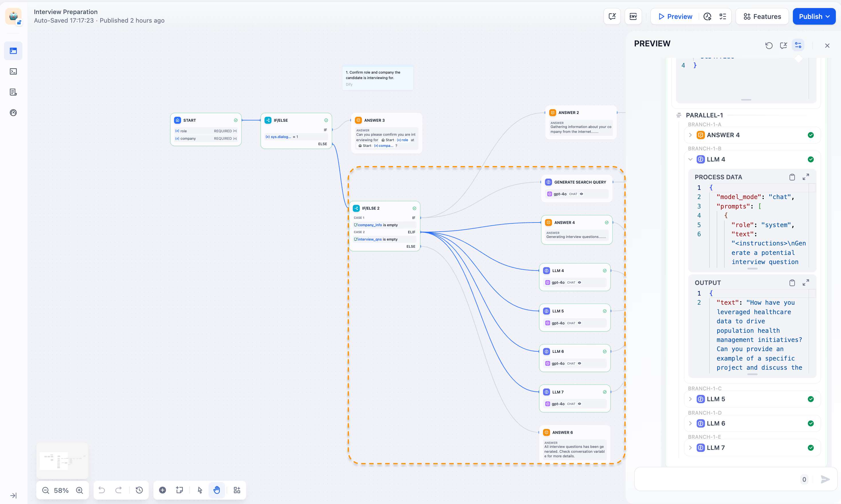
Task: Click the zoom out magnifier icon
Action: (x=46, y=490)
